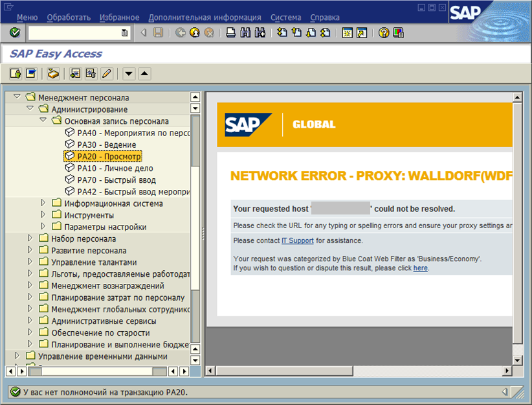Select PA40 - Мероприятия transaction

click(x=127, y=133)
